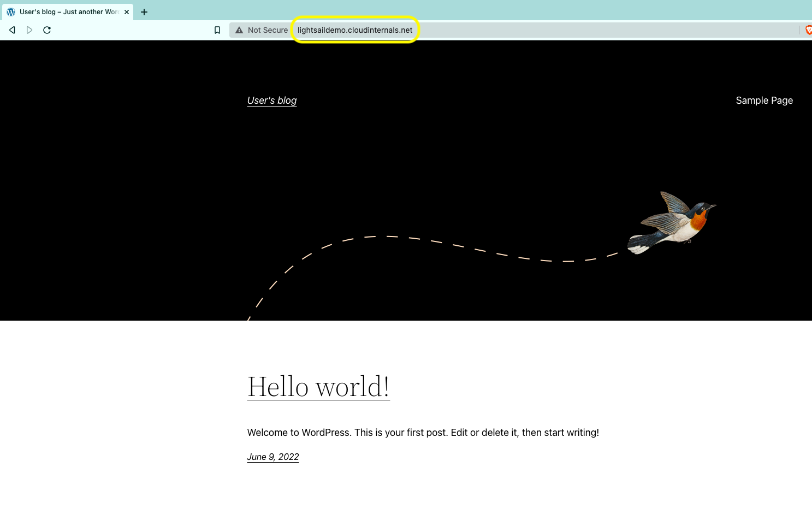
Task: Click the Brave Shields lion icon
Action: pos(808,30)
